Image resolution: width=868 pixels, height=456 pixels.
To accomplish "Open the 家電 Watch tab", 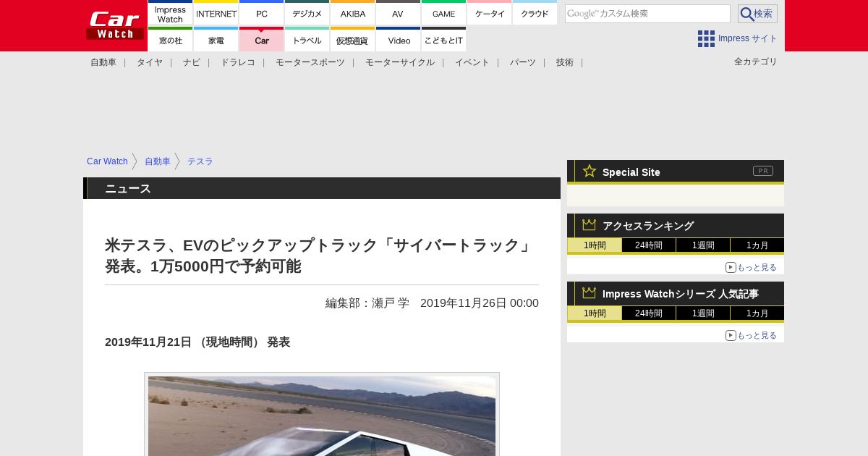I will pos(216,40).
